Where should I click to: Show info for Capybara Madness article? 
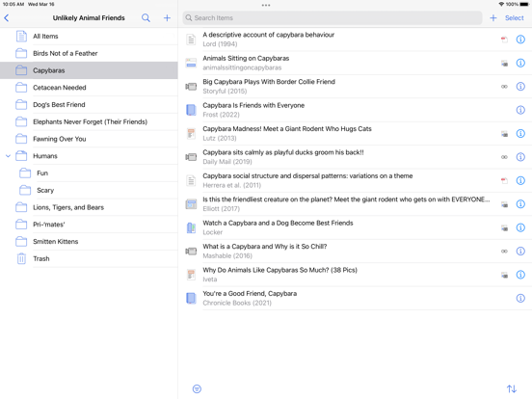[520, 133]
